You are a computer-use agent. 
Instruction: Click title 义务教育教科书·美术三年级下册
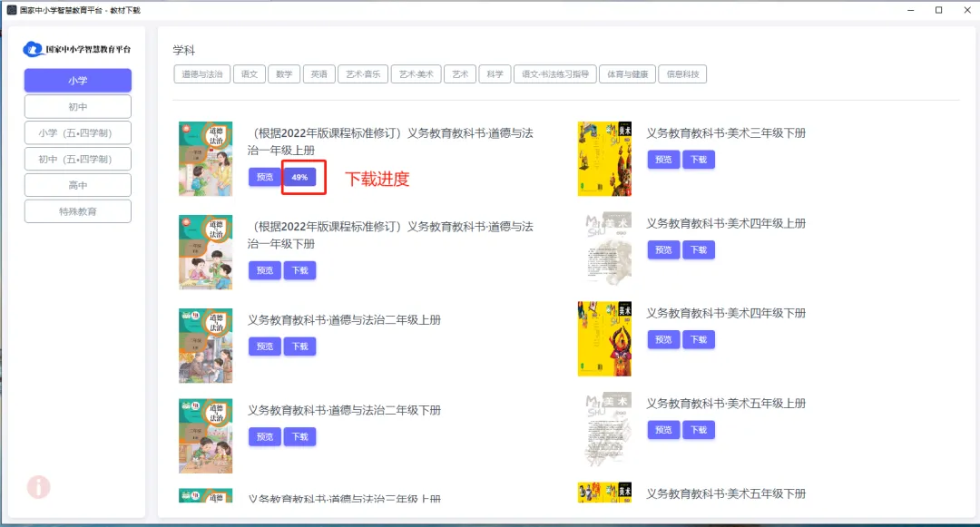click(x=726, y=133)
